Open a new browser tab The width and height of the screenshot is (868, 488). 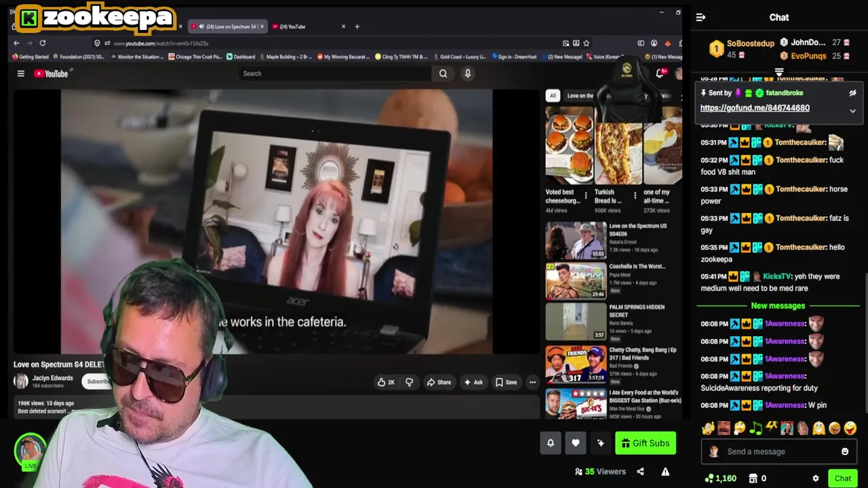(x=357, y=26)
